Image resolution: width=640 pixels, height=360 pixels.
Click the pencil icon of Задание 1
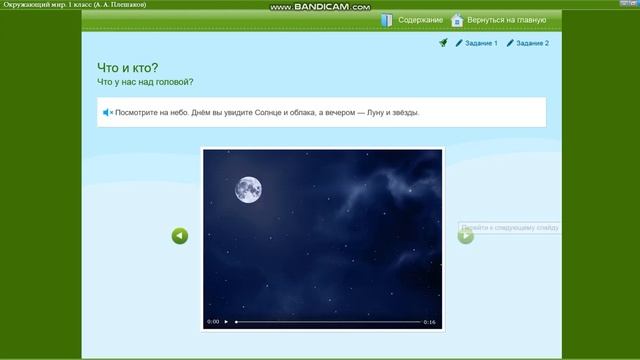coord(459,43)
